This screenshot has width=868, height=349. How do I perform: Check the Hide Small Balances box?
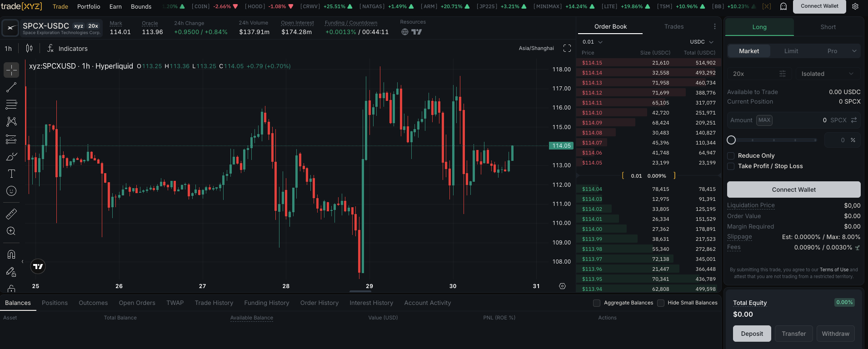pyautogui.click(x=661, y=303)
